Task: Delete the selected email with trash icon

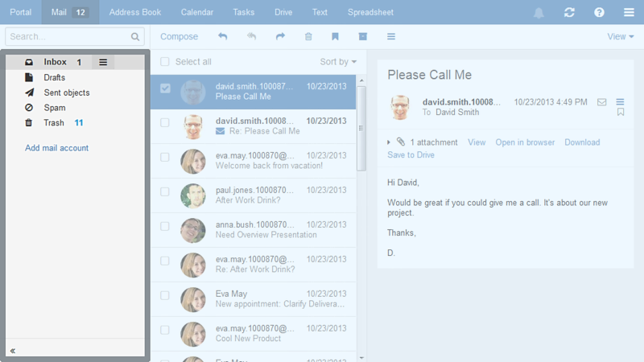Action: (x=308, y=36)
